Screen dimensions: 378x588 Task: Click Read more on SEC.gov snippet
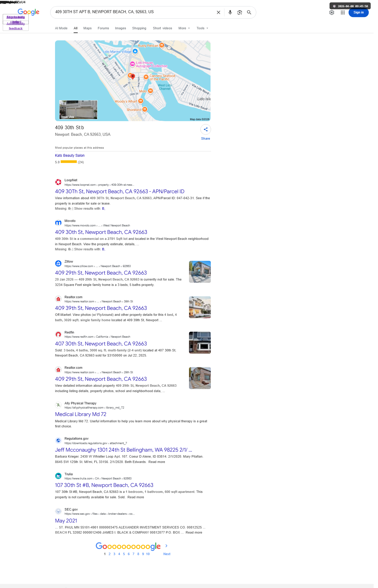194,532
